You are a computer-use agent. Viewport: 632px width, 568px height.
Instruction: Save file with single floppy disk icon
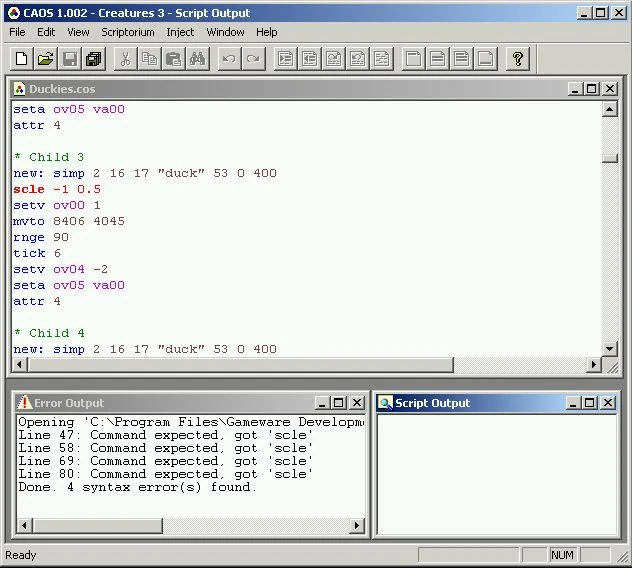tap(69, 59)
